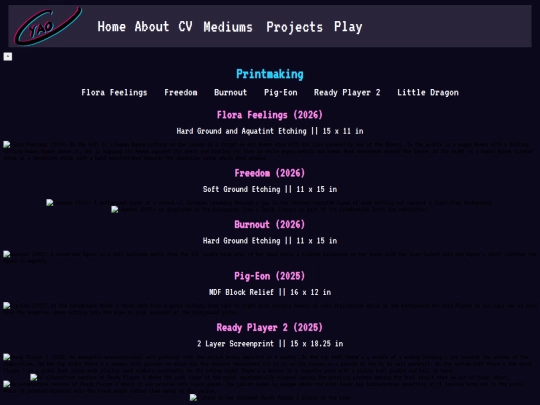Image resolution: width=540 pixels, height=405 pixels.
Task: Click 'Hard Ground and Aquatint Etching' caption
Action: click(241, 131)
